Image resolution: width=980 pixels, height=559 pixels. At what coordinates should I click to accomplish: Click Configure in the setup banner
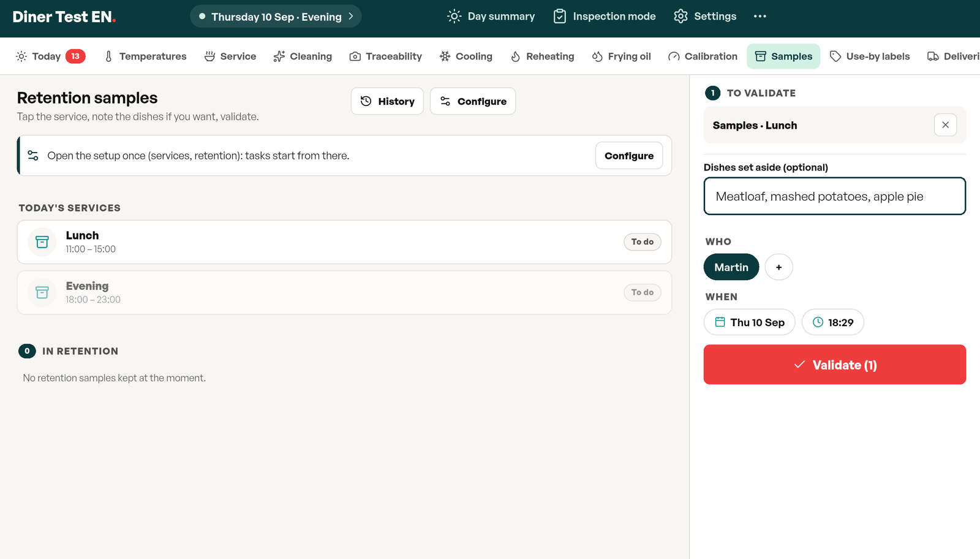point(629,156)
